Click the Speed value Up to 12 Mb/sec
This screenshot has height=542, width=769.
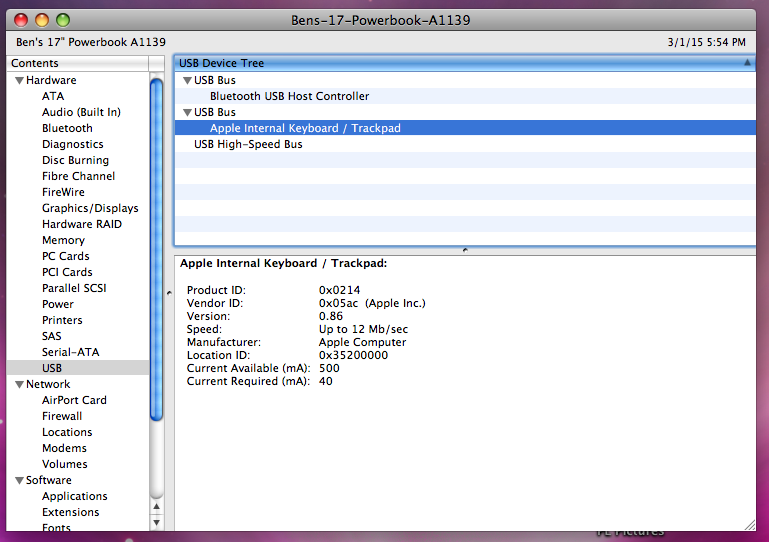click(x=363, y=329)
